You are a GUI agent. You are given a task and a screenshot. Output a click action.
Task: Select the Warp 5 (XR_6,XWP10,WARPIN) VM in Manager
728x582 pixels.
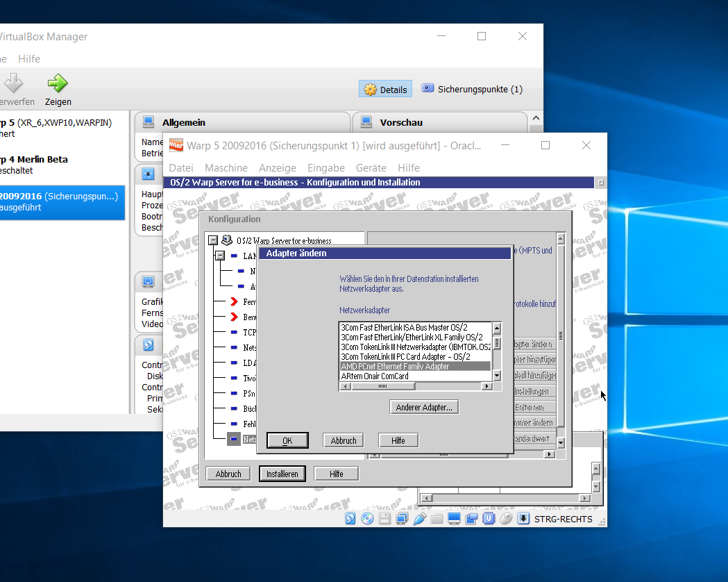click(x=62, y=128)
